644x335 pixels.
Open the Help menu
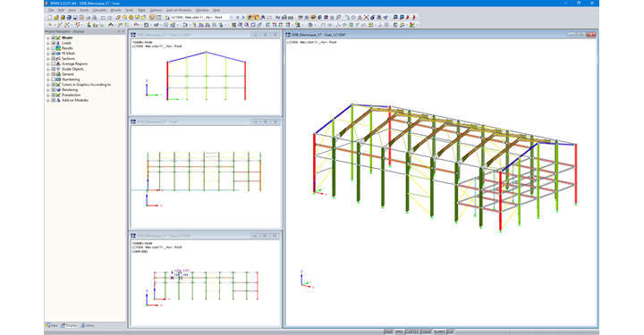(216, 10)
